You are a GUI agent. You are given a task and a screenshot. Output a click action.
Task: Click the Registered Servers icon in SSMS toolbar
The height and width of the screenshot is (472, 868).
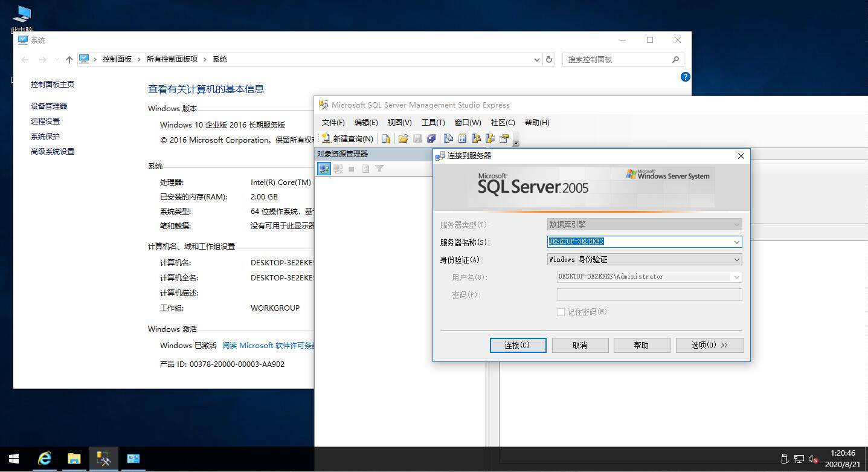click(x=449, y=138)
